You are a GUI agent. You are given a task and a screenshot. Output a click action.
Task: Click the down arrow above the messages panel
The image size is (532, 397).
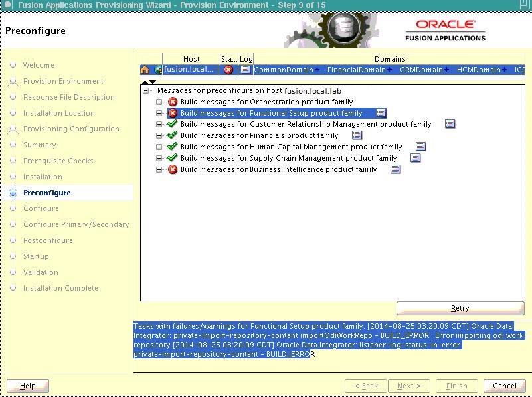153,82
